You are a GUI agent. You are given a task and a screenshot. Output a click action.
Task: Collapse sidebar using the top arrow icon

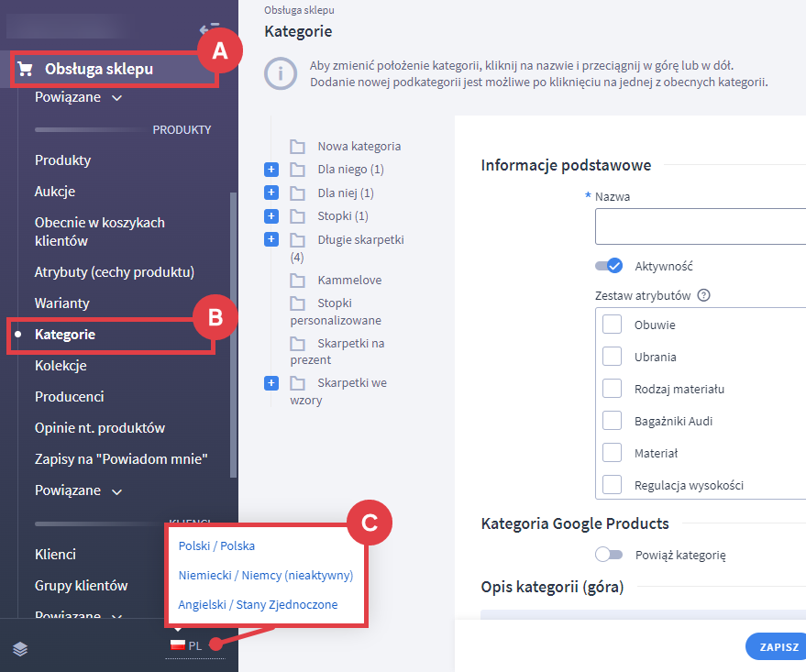(x=208, y=29)
